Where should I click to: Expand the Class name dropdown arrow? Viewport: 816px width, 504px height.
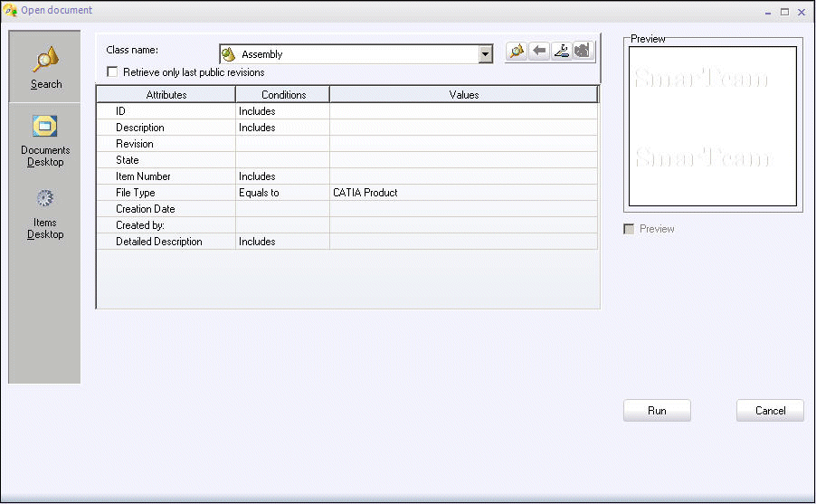(x=485, y=54)
